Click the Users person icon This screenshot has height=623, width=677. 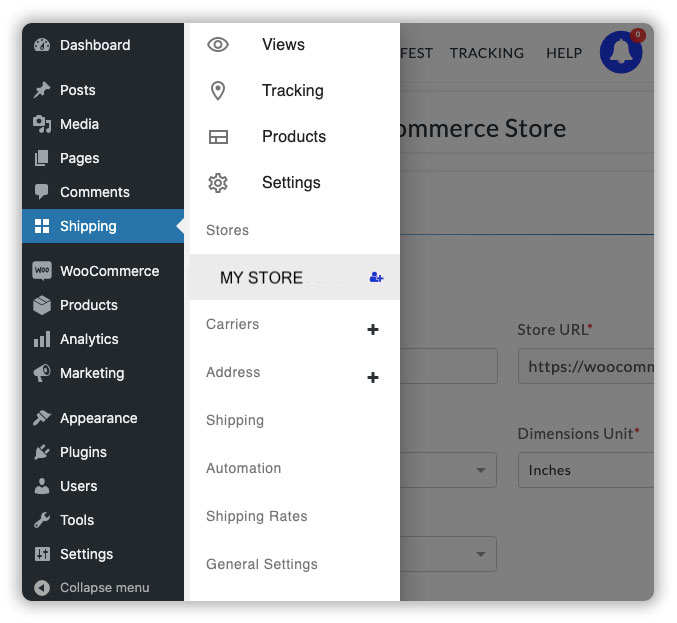pyautogui.click(x=42, y=486)
